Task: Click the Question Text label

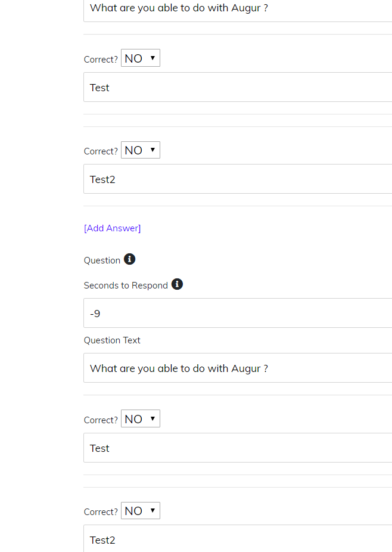Action: (112, 340)
